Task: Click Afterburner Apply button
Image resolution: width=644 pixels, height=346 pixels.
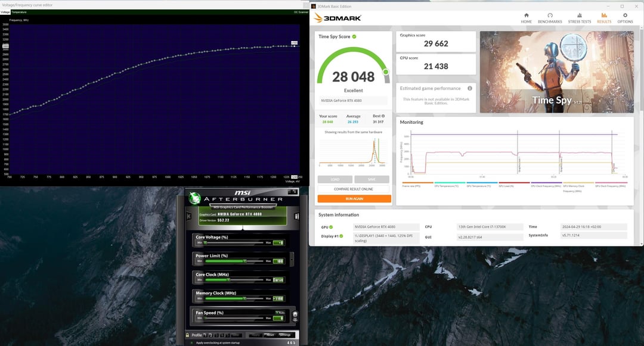Action: coord(255,335)
